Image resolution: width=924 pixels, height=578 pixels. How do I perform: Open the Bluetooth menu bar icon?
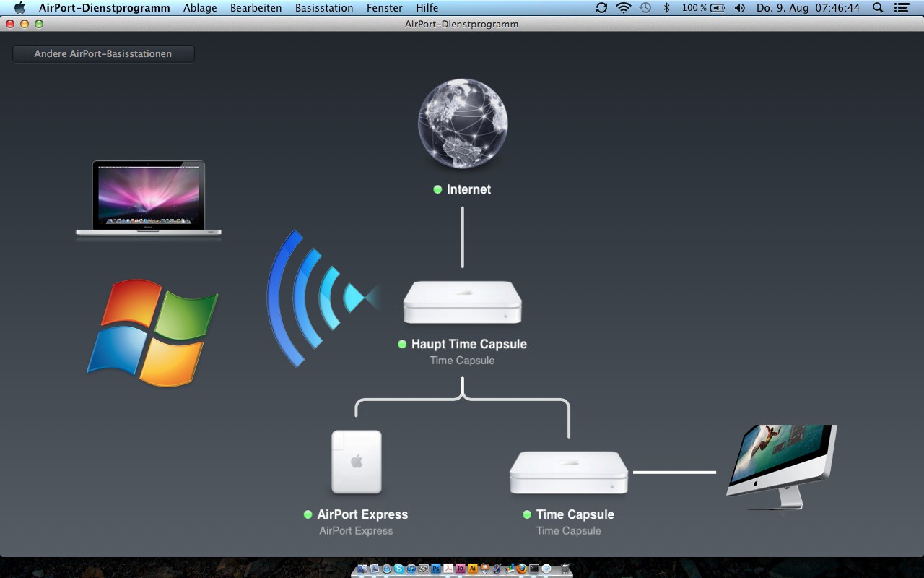(x=667, y=8)
